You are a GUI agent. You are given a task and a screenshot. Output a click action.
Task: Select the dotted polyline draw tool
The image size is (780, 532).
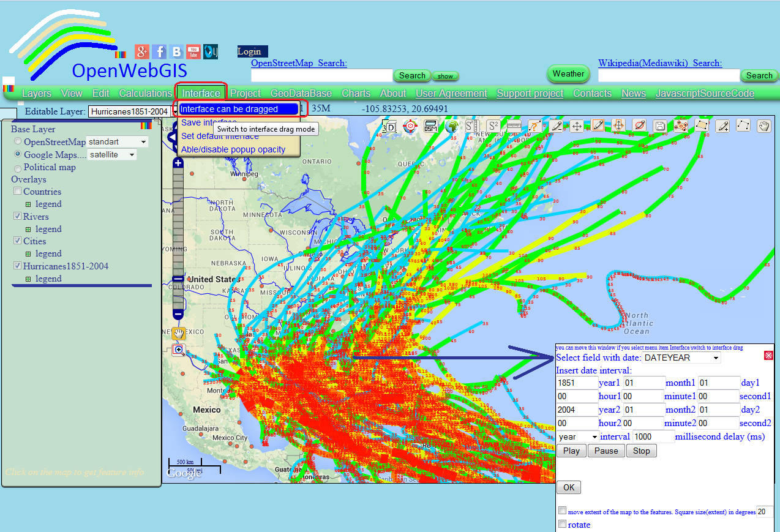pos(743,126)
